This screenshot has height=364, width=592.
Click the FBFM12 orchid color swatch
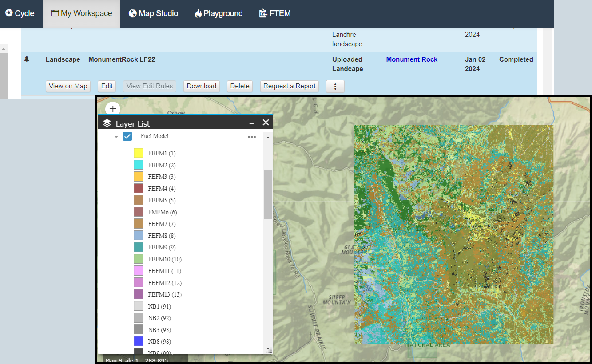[x=139, y=282]
